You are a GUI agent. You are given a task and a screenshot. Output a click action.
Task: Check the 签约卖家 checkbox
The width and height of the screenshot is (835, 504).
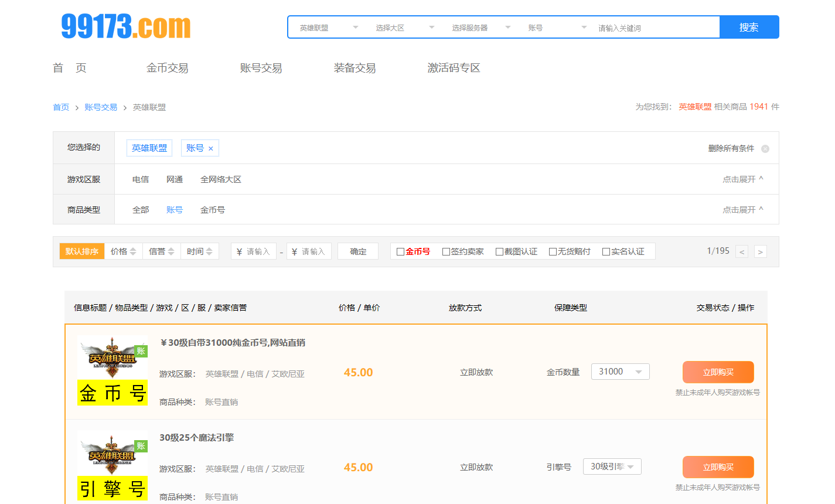446,252
